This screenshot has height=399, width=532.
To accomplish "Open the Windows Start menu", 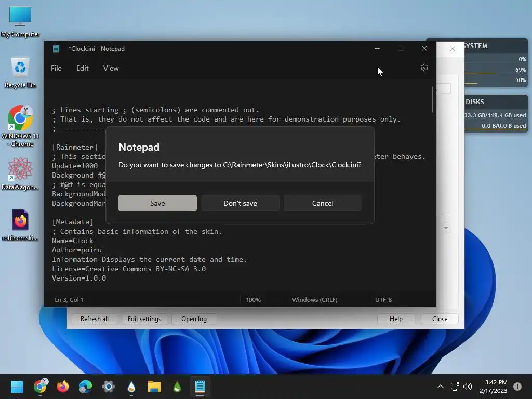I will click(x=17, y=387).
